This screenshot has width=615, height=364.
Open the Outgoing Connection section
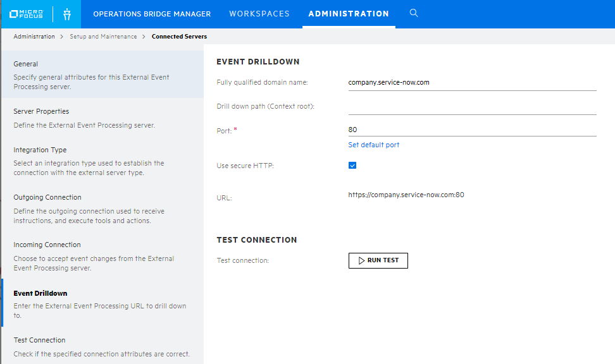point(102,209)
